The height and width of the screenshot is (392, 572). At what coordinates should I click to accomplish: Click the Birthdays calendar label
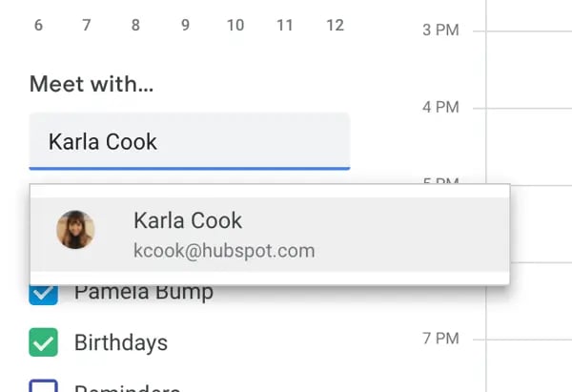point(121,342)
